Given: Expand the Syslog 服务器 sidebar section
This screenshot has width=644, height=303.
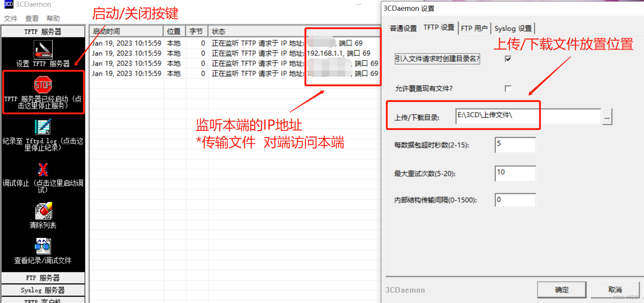Looking at the screenshot, I should click(43, 290).
